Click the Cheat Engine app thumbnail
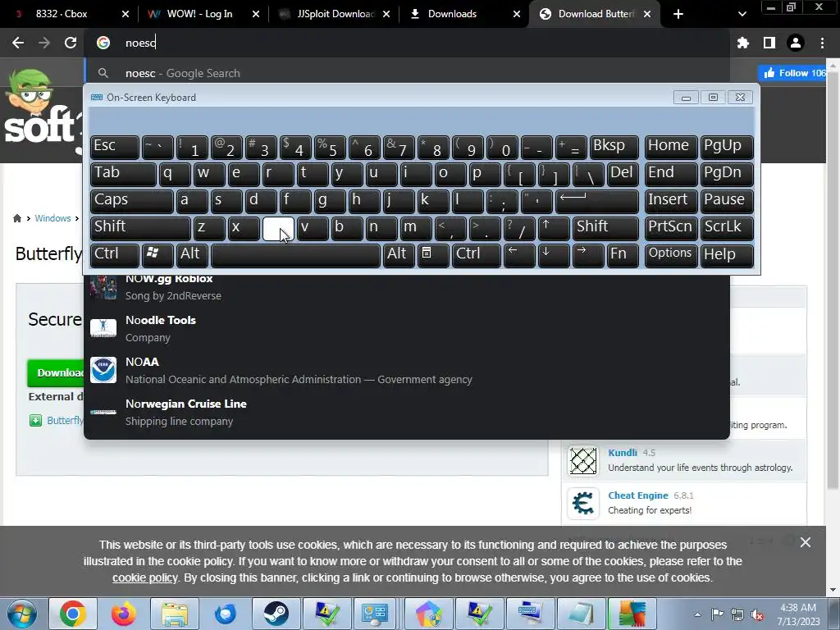This screenshot has width=840, height=630. click(x=583, y=504)
